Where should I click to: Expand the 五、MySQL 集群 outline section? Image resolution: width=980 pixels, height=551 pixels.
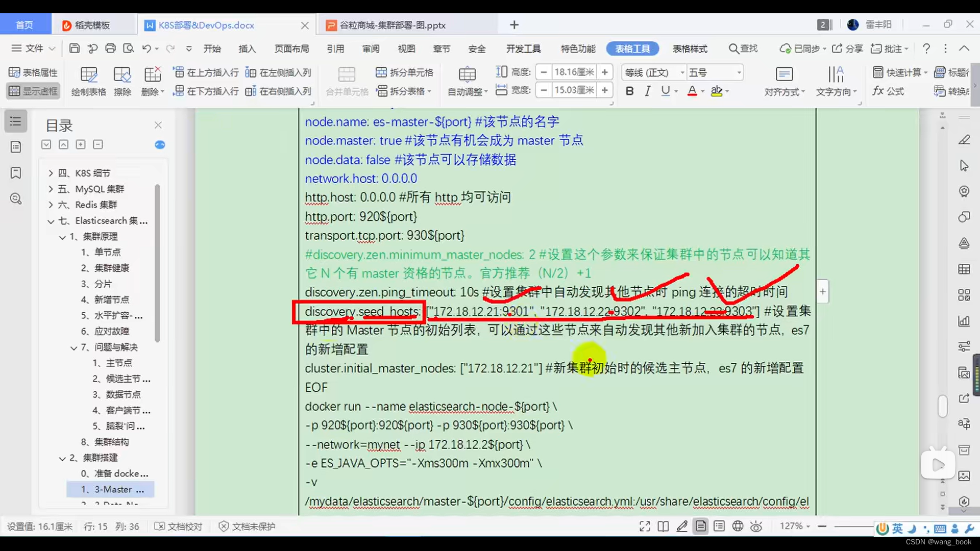[50, 189]
